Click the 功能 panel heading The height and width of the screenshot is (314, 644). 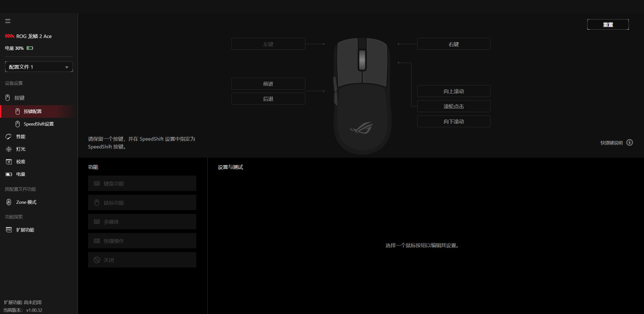[93, 167]
